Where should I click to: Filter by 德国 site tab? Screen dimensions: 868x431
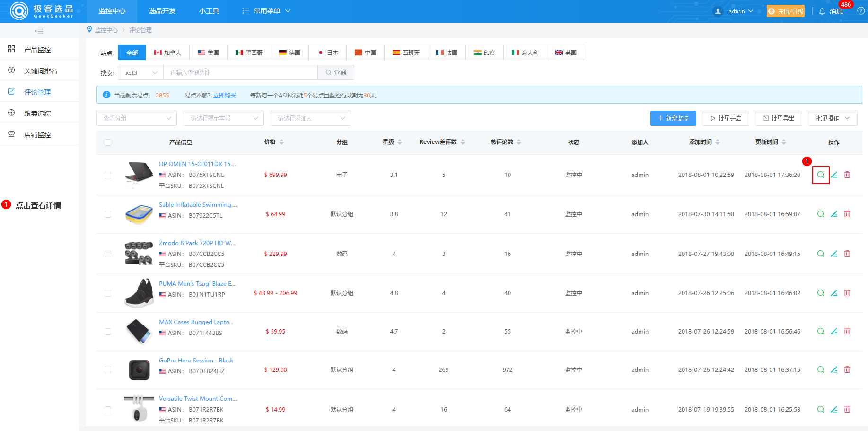(289, 53)
